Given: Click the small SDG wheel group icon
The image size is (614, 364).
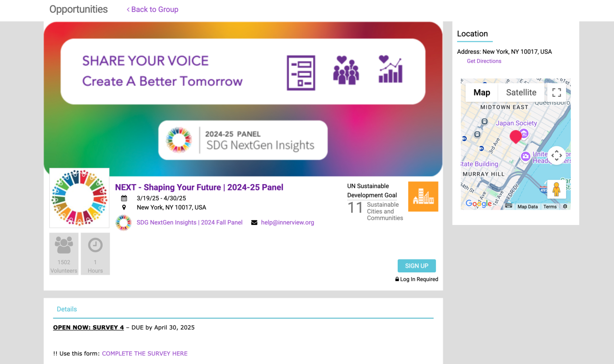Looking at the screenshot, I should click(x=123, y=223).
